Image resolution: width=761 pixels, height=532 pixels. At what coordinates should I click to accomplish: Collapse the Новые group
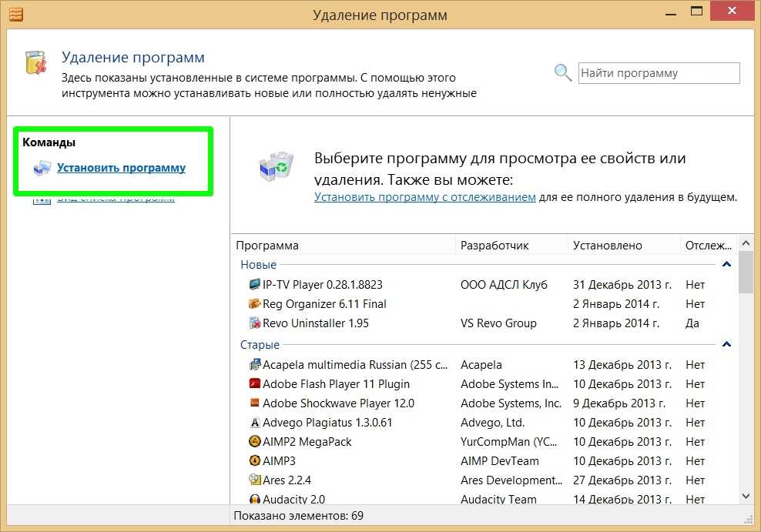pos(726,264)
